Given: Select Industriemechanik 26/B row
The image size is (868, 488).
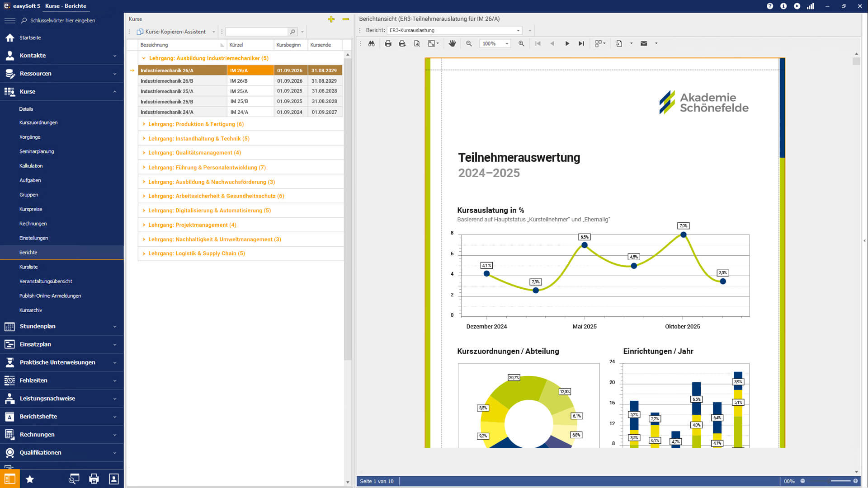Looking at the screenshot, I should (x=240, y=81).
